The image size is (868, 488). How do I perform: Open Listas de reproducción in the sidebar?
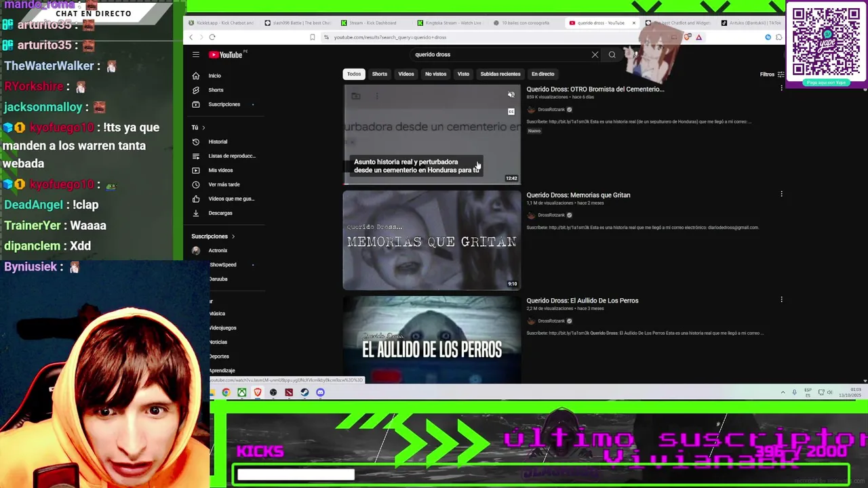[224, 156]
